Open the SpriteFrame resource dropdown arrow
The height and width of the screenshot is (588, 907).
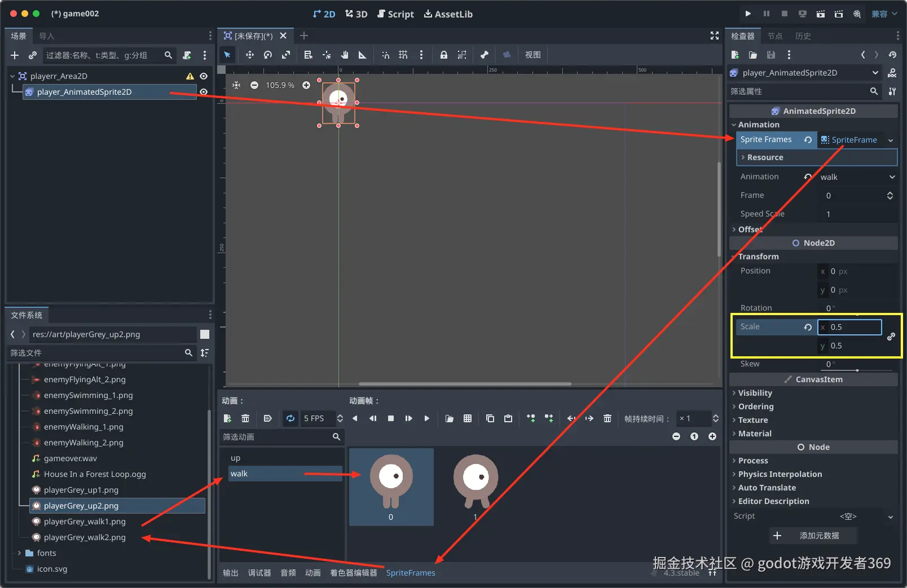pyautogui.click(x=891, y=140)
